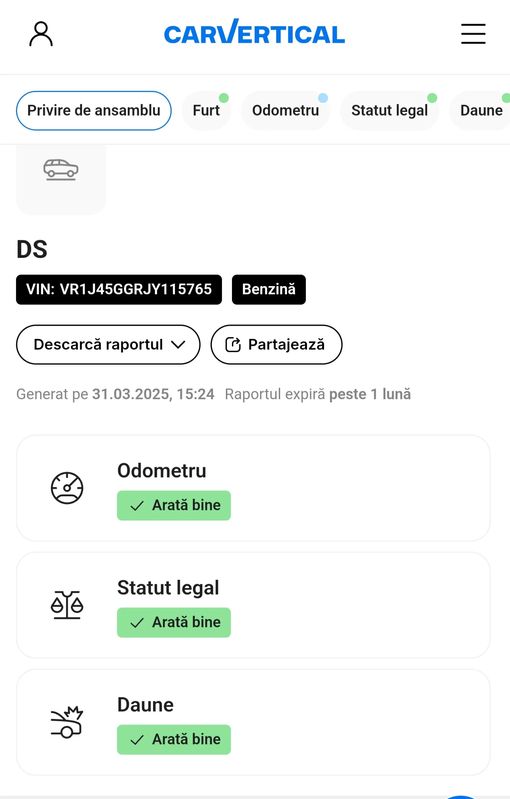Image resolution: width=510 pixels, height=799 pixels.
Task: Click the legal scales icon
Action: [67, 605]
